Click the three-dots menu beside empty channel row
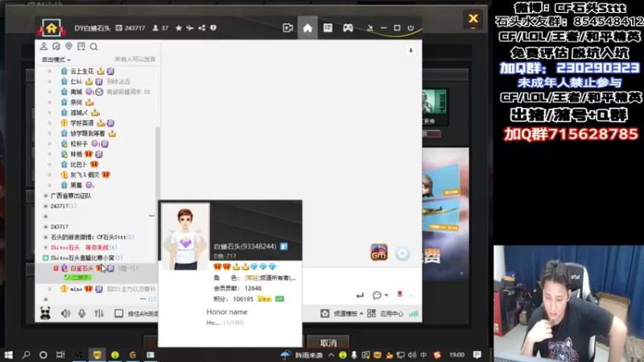 pos(151,216)
